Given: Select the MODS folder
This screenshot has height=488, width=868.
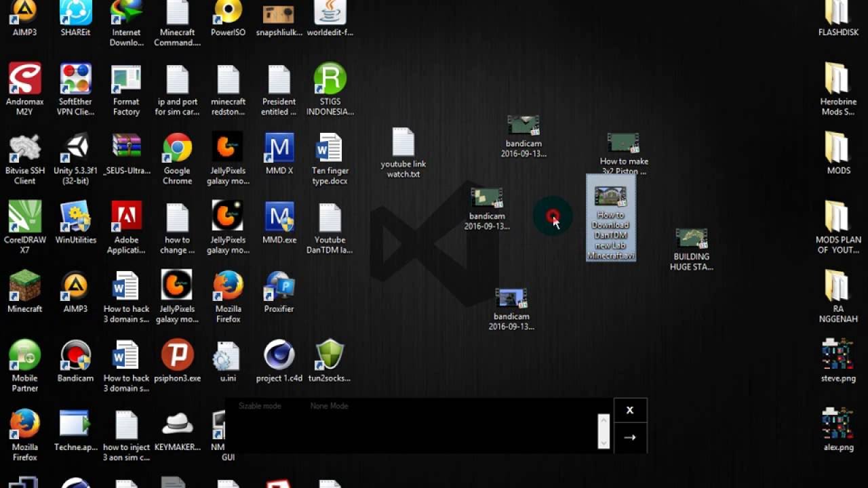Looking at the screenshot, I should point(838,154).
